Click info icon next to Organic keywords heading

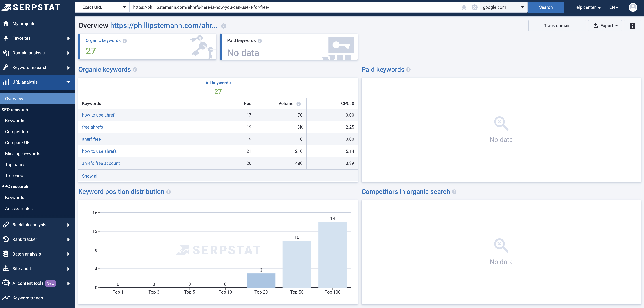point(135,70)
